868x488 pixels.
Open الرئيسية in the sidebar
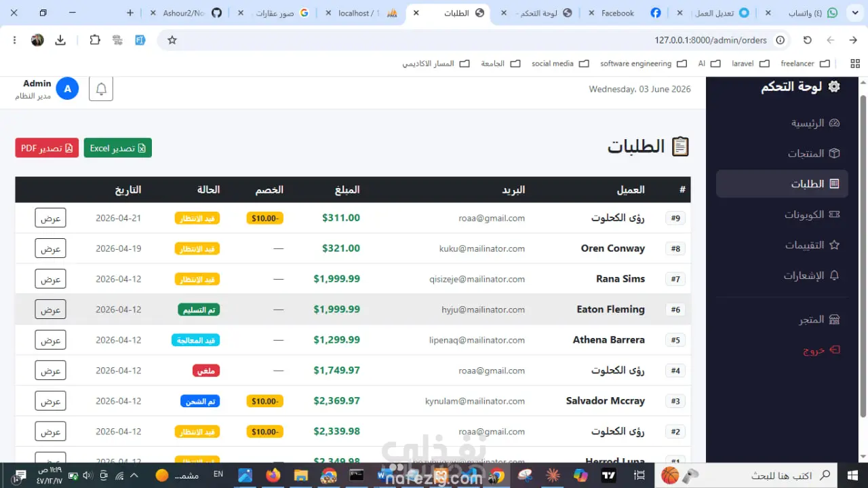pyautogui.click(x=816, y=123)
